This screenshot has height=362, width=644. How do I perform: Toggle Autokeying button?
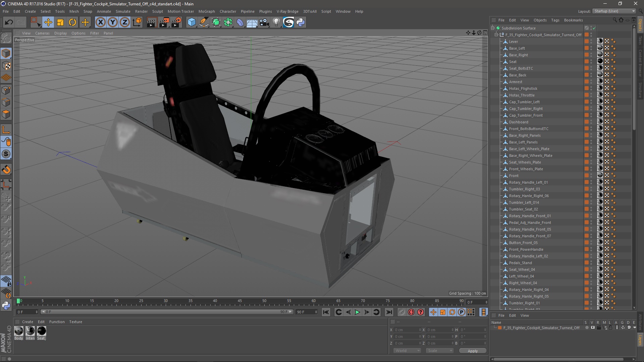411,312
